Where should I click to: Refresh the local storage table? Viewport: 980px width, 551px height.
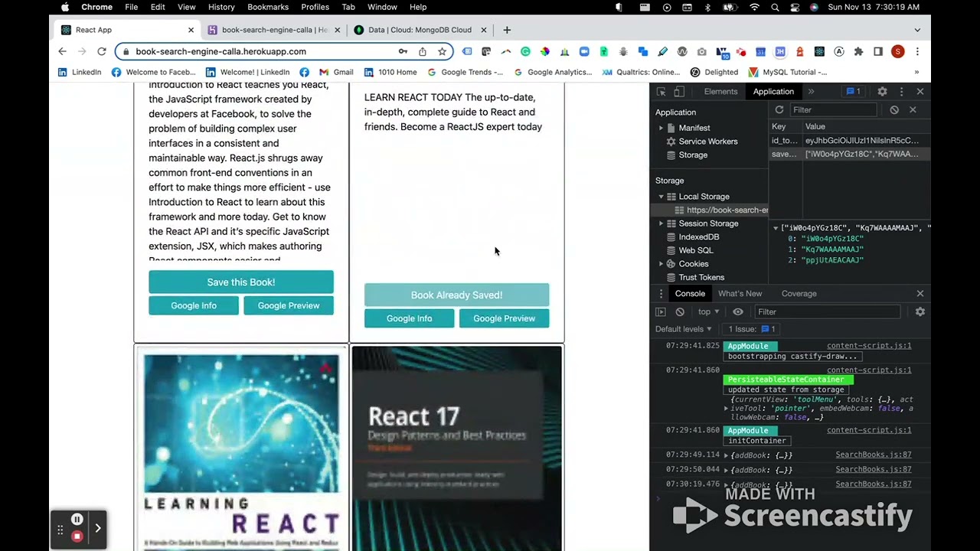point(779,109)
